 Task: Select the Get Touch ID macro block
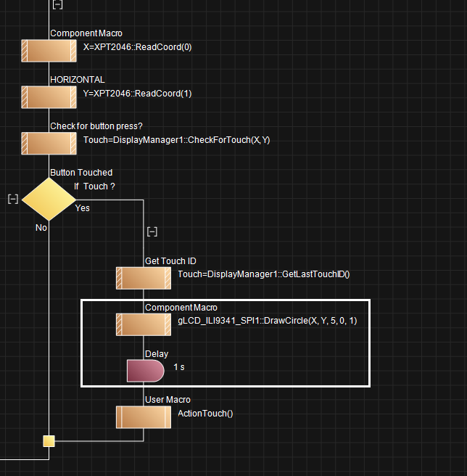click(x=144, y=278)
